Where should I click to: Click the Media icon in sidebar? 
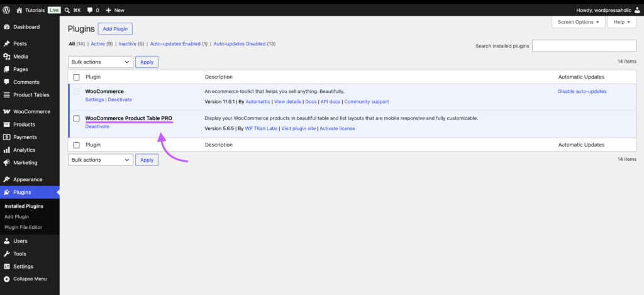click(6, 56)
